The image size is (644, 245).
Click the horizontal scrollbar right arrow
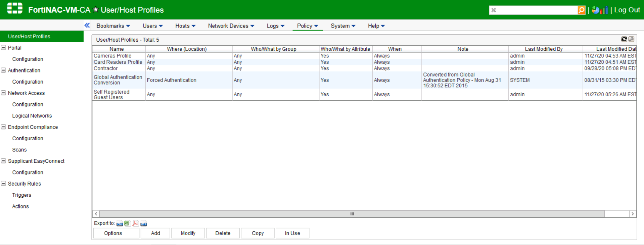(x=633, y=214)
